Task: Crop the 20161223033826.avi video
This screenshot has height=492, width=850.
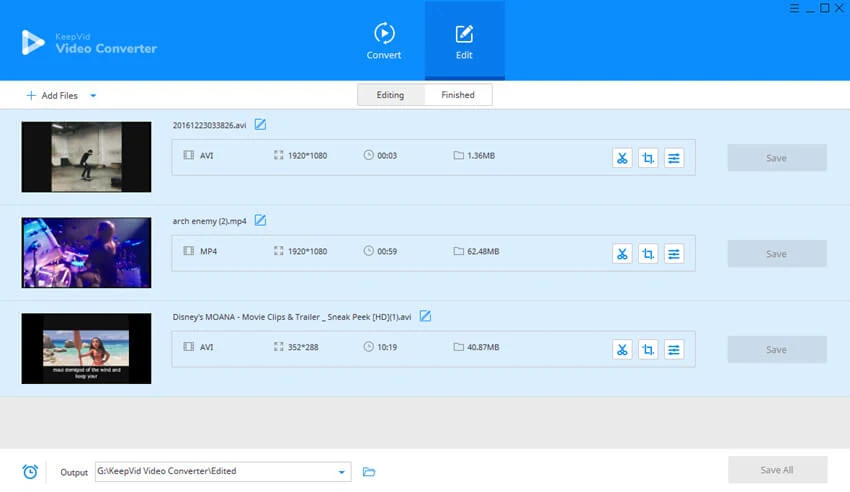Action: pyautogui.click(x=648, y=158)
